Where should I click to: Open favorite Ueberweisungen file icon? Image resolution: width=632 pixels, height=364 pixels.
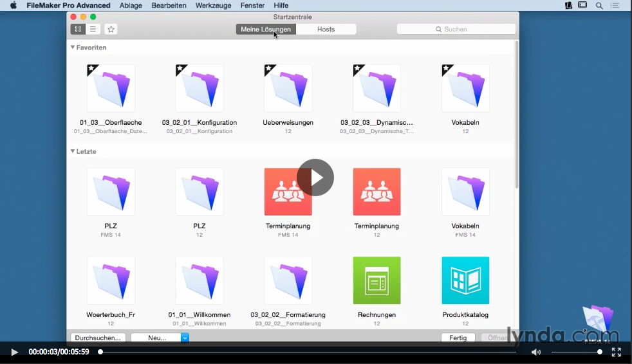(x=288, y=88)
